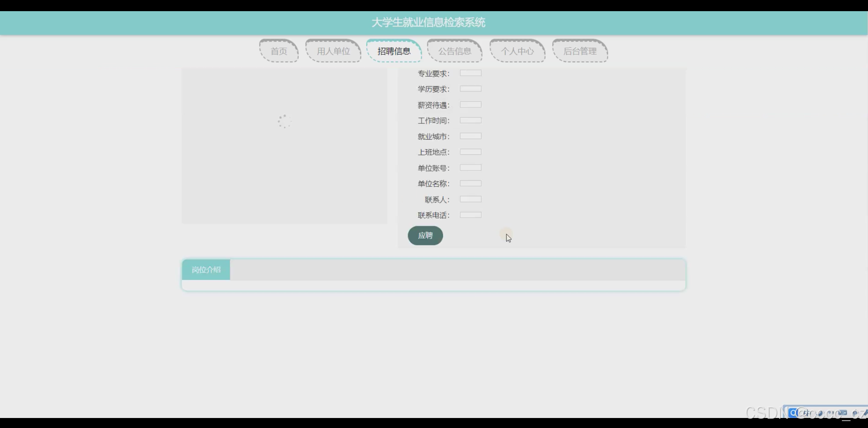Select the 招聘信息 navigation tab
This screenshot has height=428, width=868.
point(394,51)
